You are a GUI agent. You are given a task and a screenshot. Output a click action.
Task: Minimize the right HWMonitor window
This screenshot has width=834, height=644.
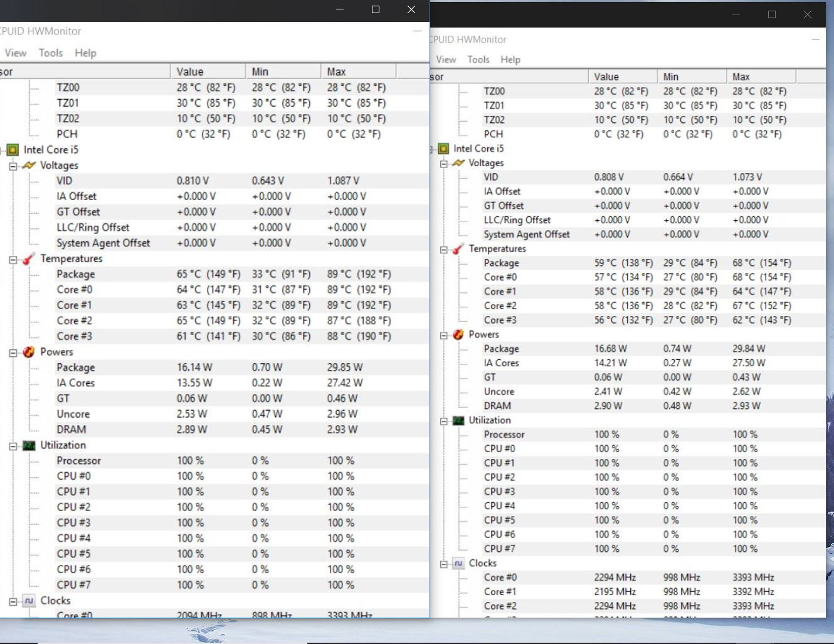click(x=736, y=14)
